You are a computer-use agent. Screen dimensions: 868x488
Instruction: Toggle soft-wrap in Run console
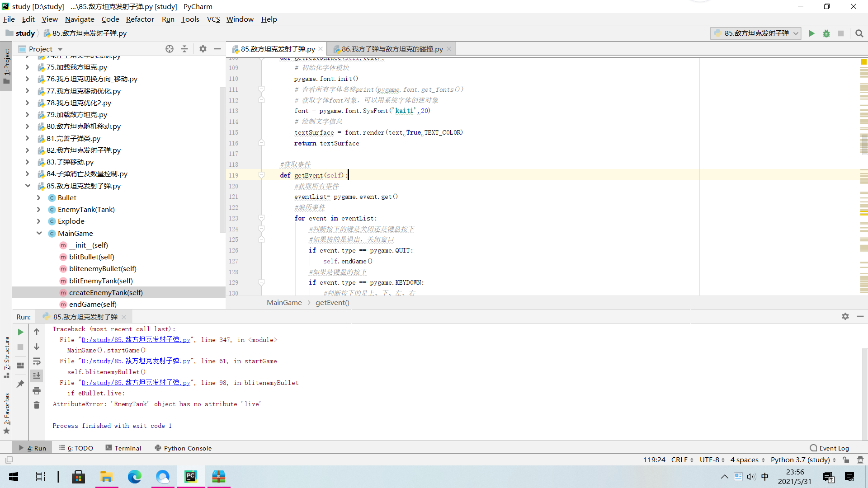tap(37, 361)
